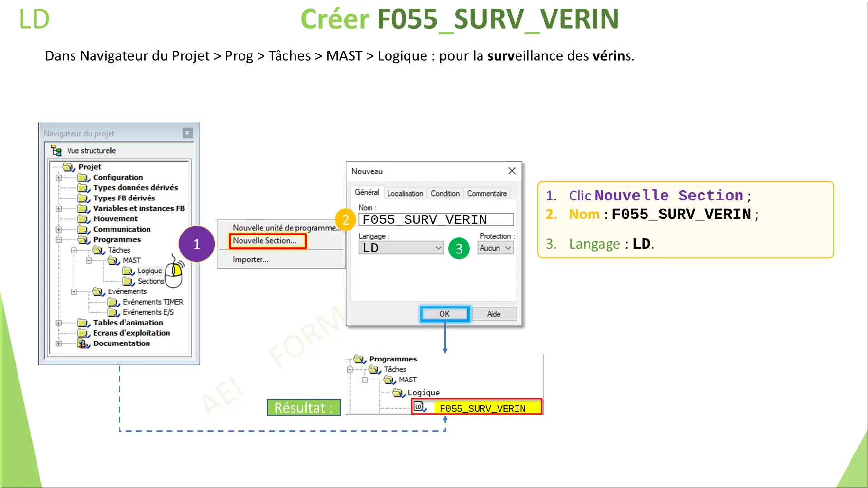Click the Configuration folder icon
868x488 pixels.
pos(83,178)
